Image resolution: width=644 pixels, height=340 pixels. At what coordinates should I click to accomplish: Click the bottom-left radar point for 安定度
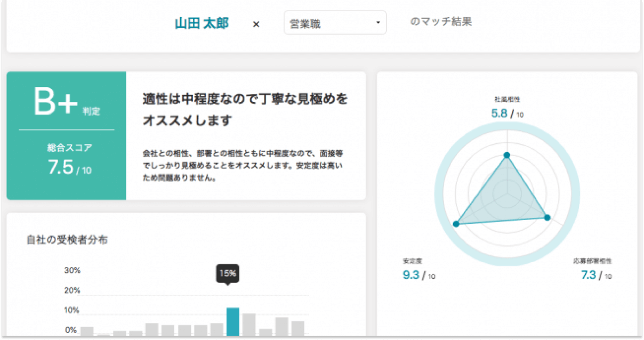[456, 224]
